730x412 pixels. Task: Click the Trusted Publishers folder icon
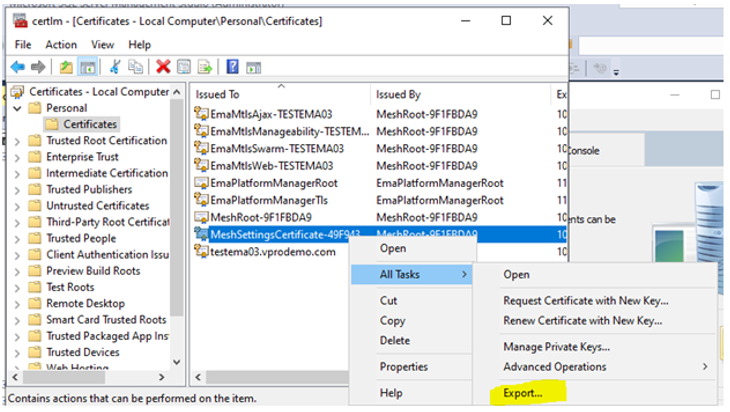click(35, 189)
